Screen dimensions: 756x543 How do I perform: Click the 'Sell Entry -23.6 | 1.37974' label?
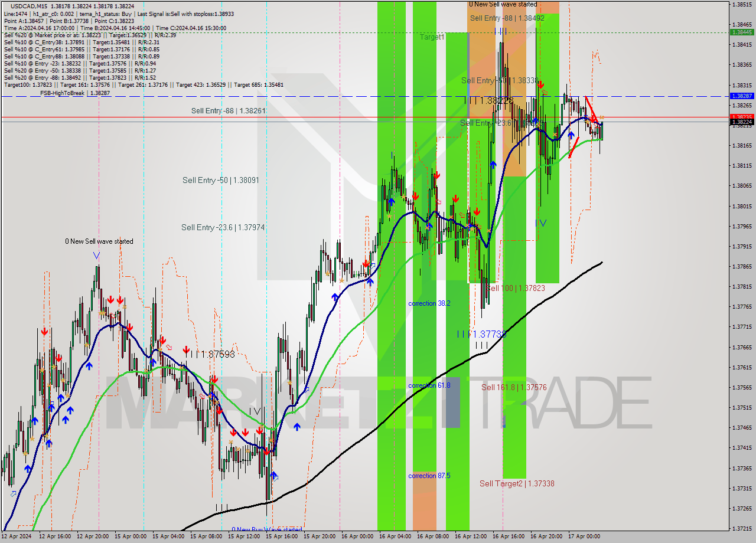tap(223, 227)
